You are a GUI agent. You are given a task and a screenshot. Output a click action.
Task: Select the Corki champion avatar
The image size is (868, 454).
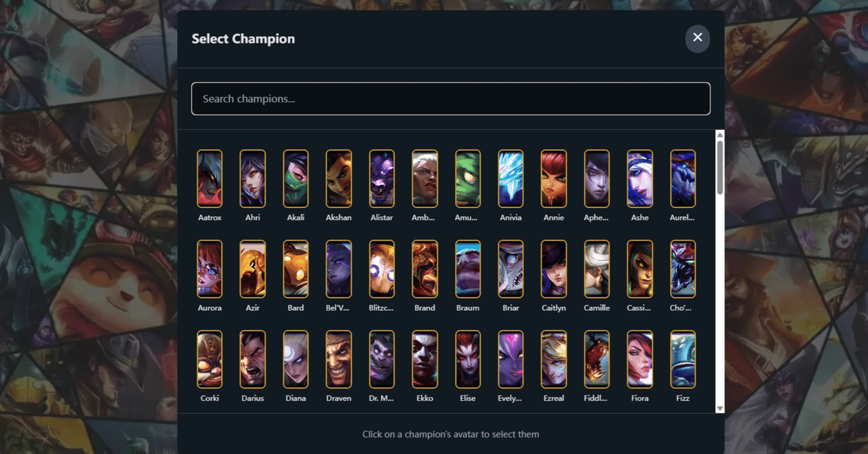pos(210,359)
